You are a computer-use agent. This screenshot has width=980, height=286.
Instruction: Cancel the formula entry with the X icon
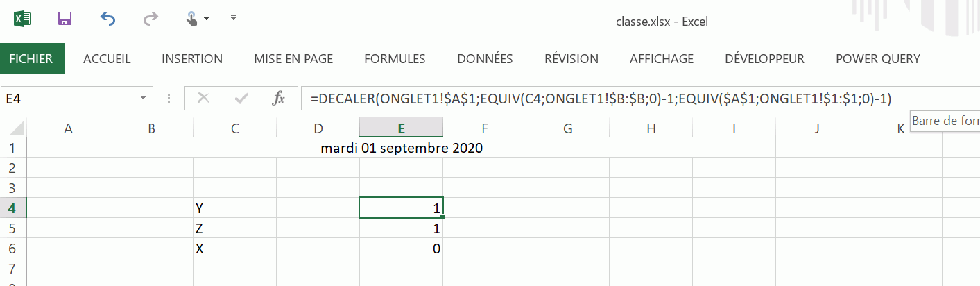pyautogui.click(x=203, y=99)
